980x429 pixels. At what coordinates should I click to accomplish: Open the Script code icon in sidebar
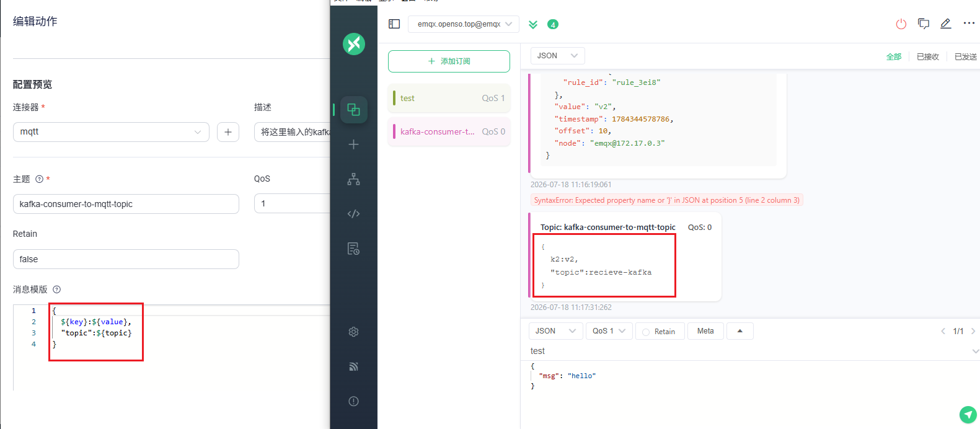click(x=354, y=214)
